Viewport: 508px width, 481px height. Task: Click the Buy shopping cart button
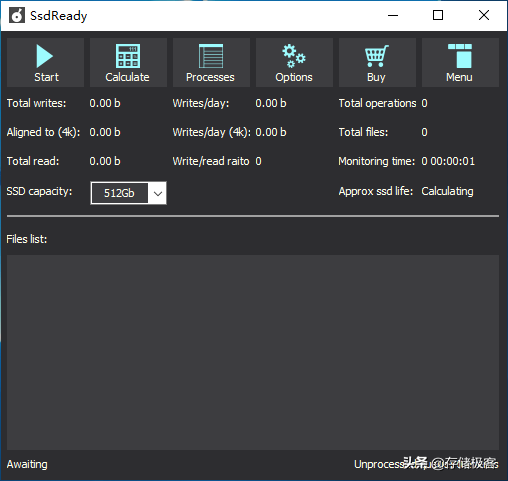377,62
